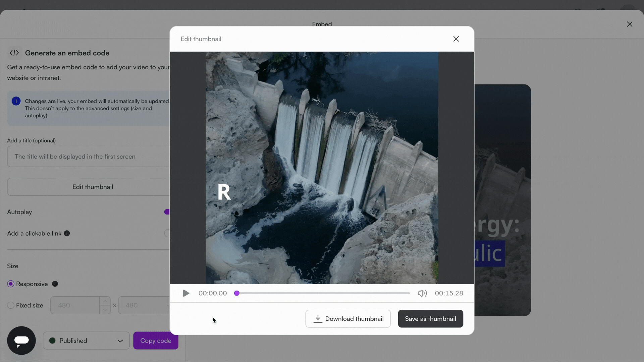Increase the width stepper value
The height and width of the screenshot is (362, 644).
pyautogui.click(x=105, y=301)
